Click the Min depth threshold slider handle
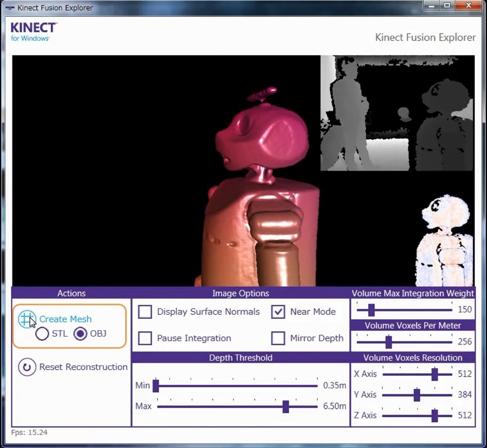This screenshot has height=448, width=487. tap(156, 386)
